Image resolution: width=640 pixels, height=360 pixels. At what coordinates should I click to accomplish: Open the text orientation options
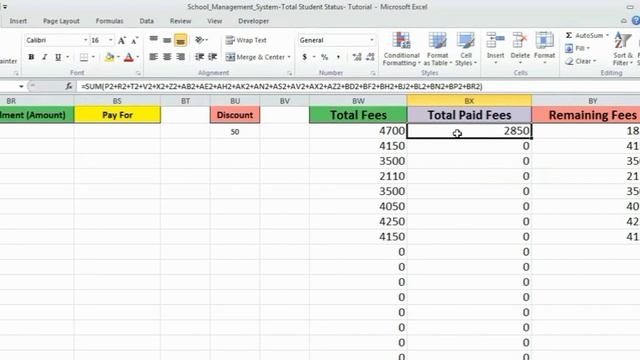201,40
